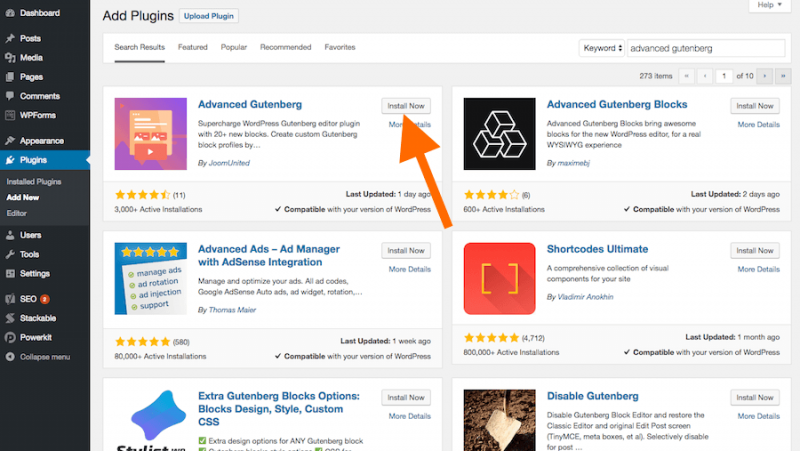800x451 pixels.
Task: Open author JoomUnited link
Action: (x=229, y=163)
